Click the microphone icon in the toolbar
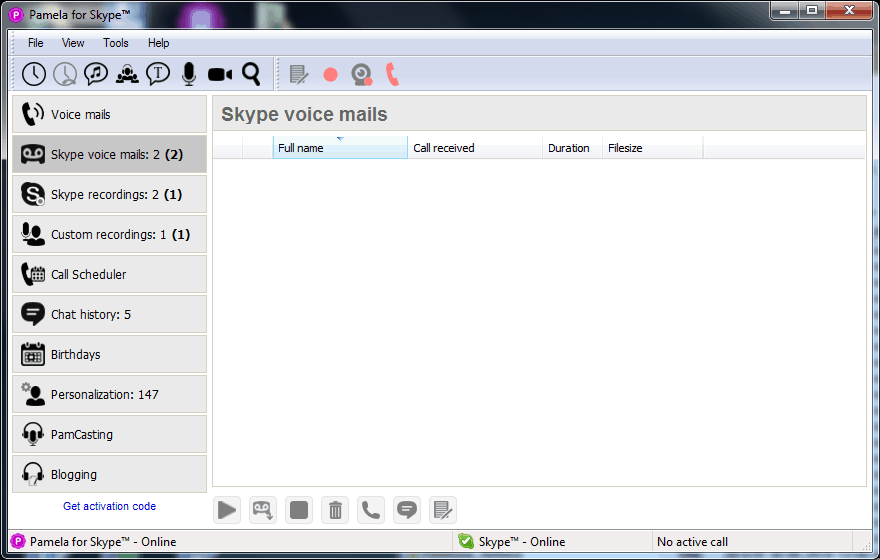 click(x=188, y=74)
